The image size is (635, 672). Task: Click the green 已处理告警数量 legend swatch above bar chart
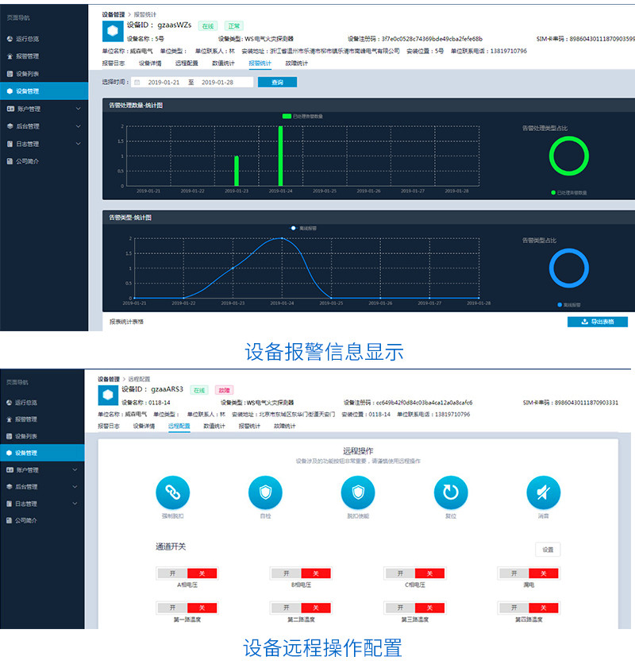(287, 116)
